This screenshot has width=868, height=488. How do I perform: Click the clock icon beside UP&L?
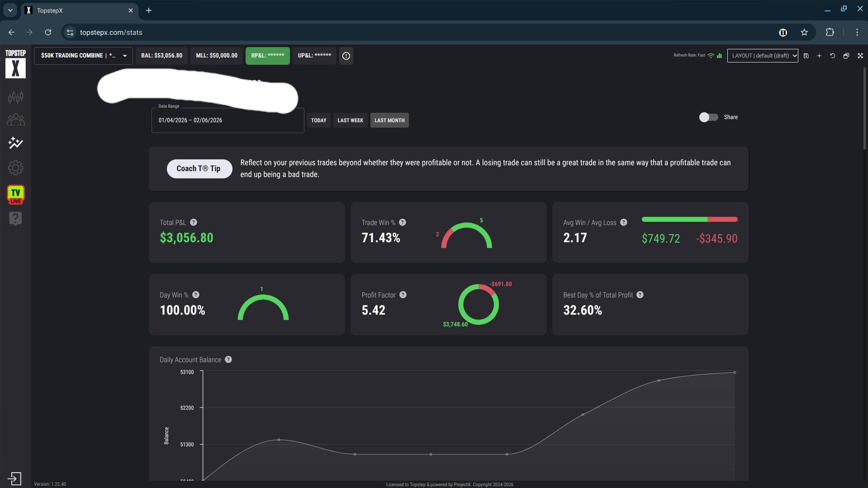pos(346,56)
